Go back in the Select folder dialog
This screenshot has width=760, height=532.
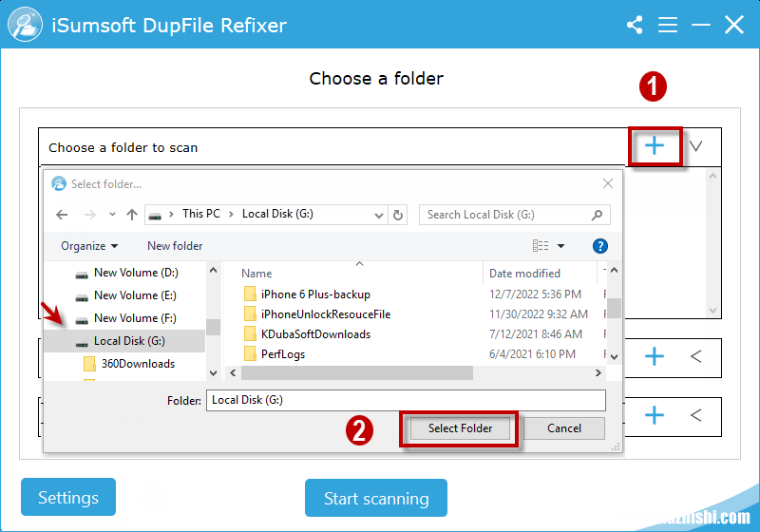[x=62, y=215]
